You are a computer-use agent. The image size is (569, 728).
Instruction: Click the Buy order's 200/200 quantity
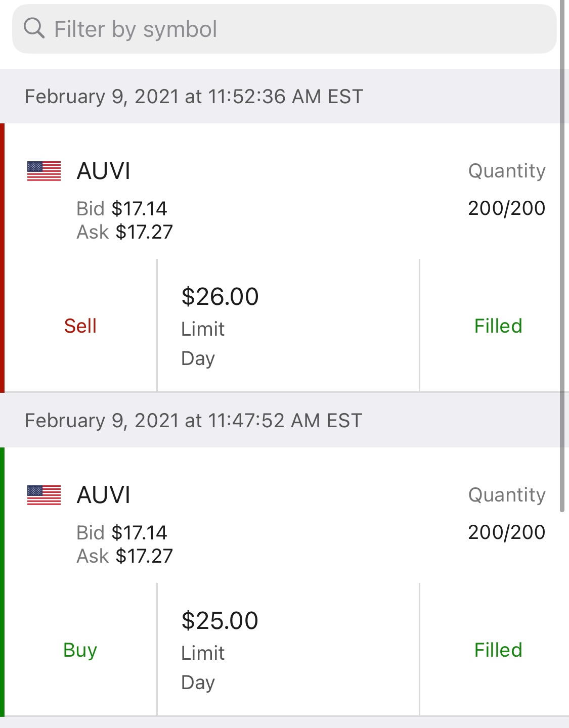(506, 532)
